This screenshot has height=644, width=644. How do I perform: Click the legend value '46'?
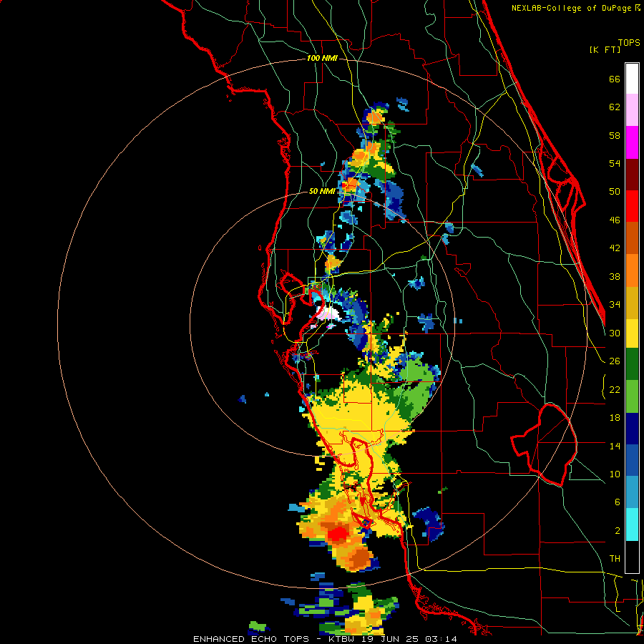[x=615, y=220]
